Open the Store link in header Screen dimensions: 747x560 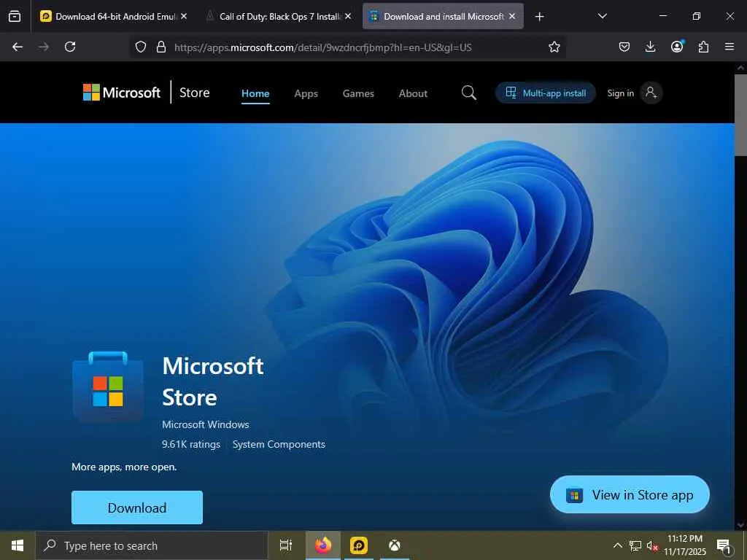tap(194, 93)
